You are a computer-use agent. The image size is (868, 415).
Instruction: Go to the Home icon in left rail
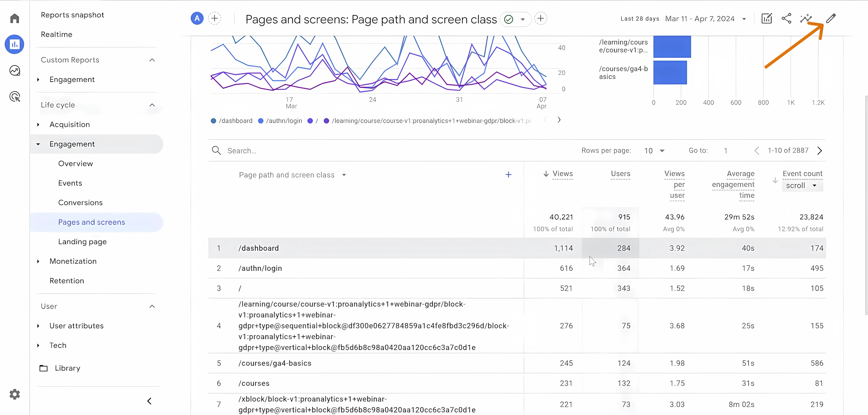[x=15, y=18]
